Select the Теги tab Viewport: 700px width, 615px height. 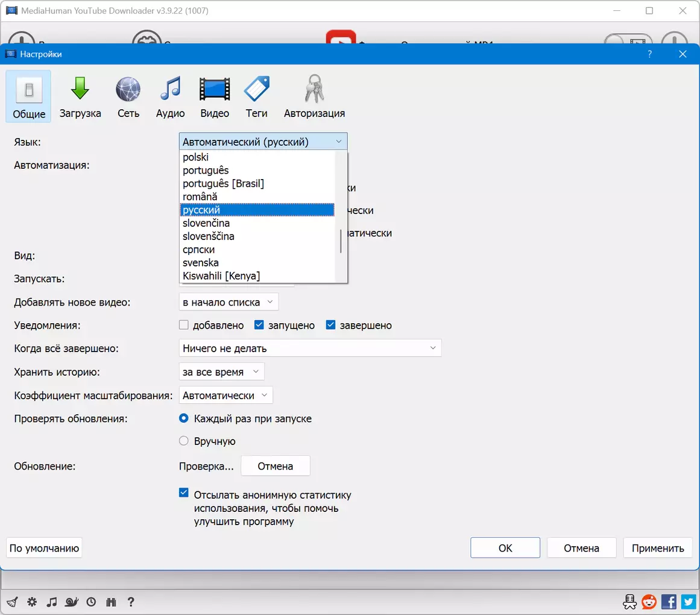click(x=256, y=96)
